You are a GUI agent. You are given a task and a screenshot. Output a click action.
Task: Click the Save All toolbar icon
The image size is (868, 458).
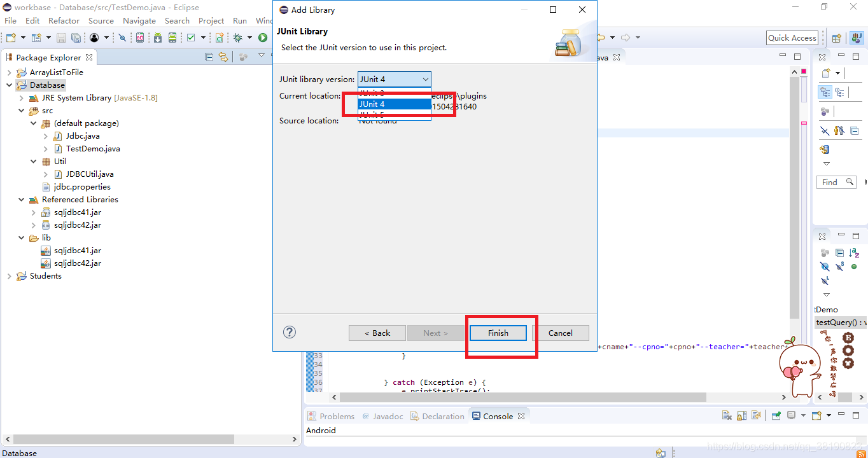(76, 38)
